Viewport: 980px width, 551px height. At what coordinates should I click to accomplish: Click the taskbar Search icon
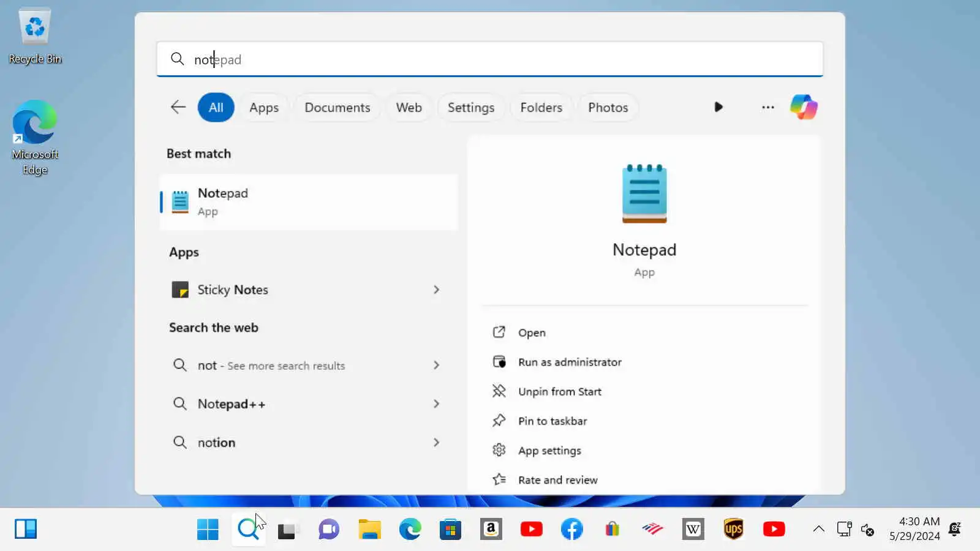[248, 529]
